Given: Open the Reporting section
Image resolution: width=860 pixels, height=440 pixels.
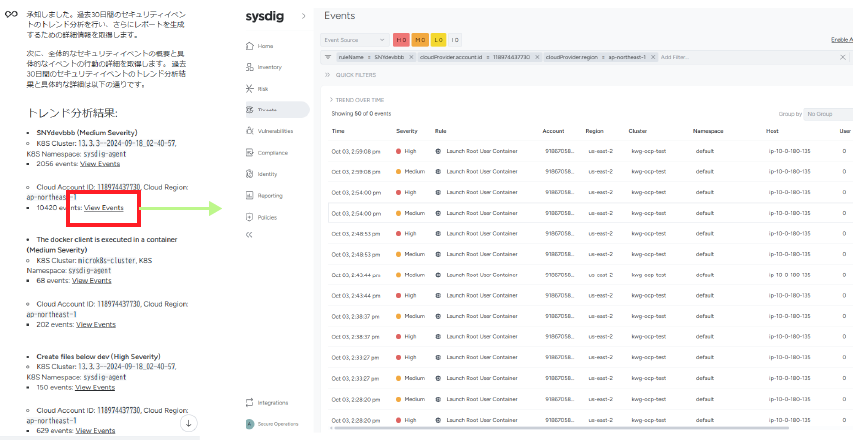Looking at the screenshot, I should (269, 195).
